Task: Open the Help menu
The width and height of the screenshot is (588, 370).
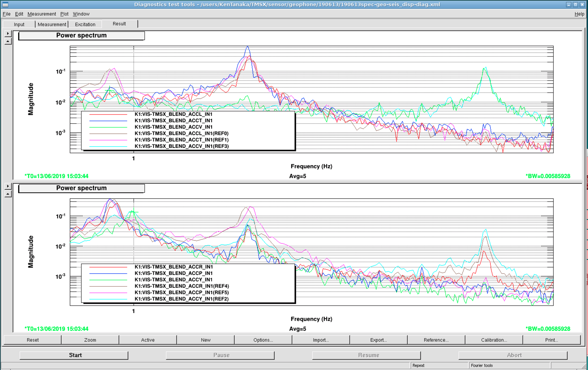Action: (579, 14)
